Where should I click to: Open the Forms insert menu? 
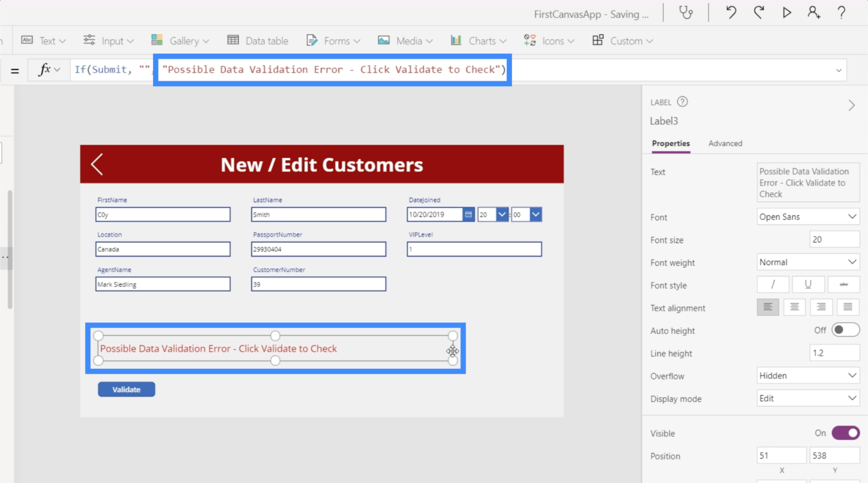(x=333, y=41)
